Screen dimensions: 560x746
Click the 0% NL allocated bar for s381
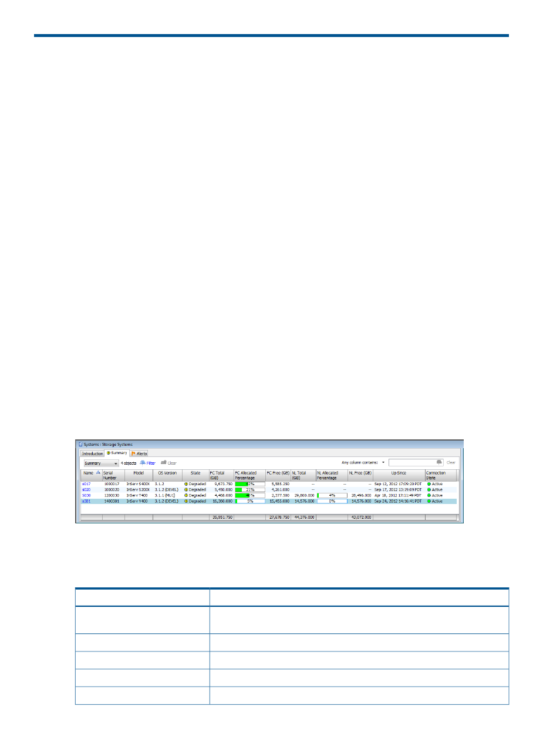pos(332,502)
